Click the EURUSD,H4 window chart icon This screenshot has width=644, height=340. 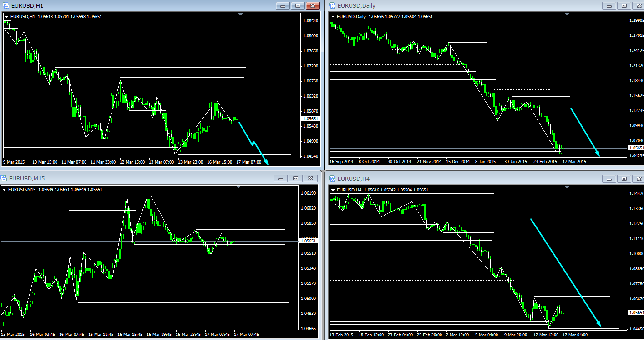(332, 179)
